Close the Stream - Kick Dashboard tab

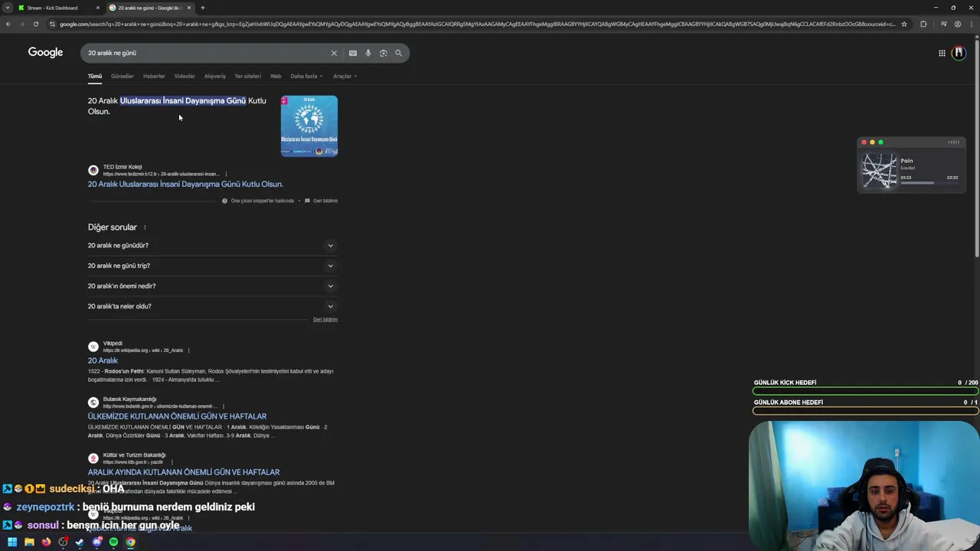[98, 8]
